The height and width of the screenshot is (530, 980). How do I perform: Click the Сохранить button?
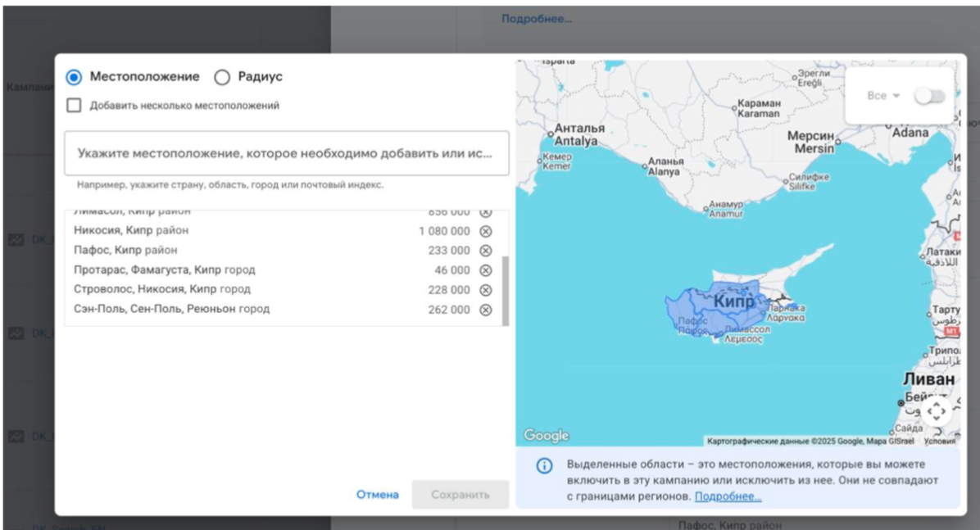461,495
